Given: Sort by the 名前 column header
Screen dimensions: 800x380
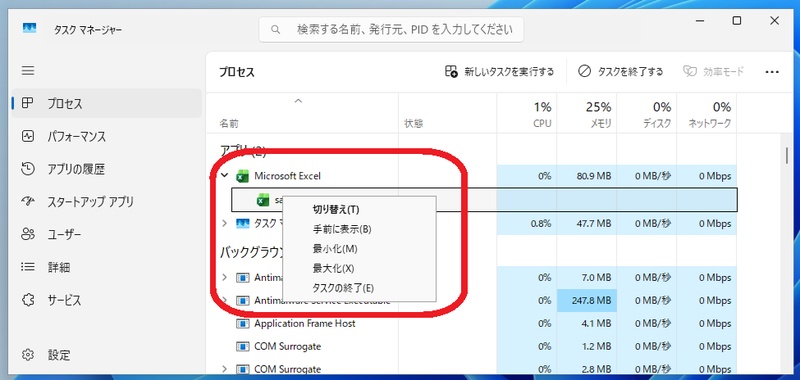Looking at the screenshot, I should pyautogui.click(x=302, y=113).
